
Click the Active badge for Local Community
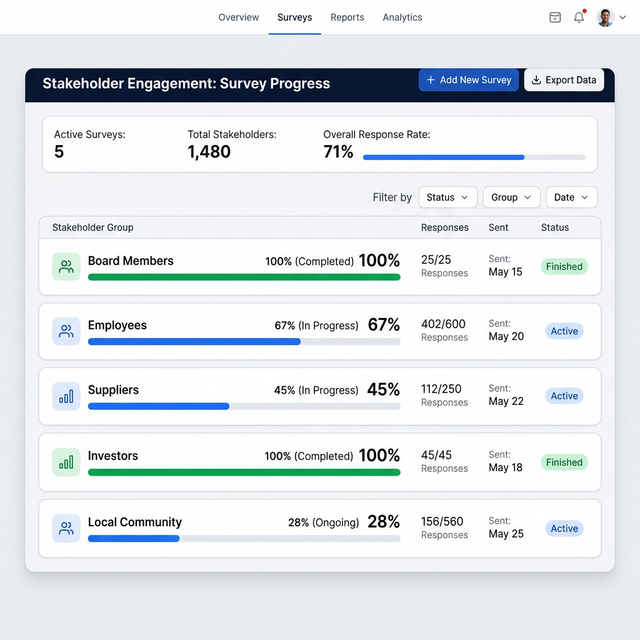564,528
